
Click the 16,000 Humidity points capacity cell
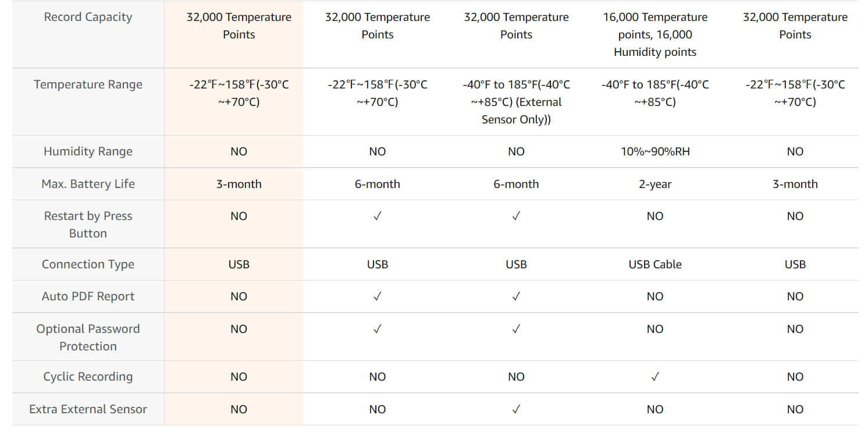[655, 35]
